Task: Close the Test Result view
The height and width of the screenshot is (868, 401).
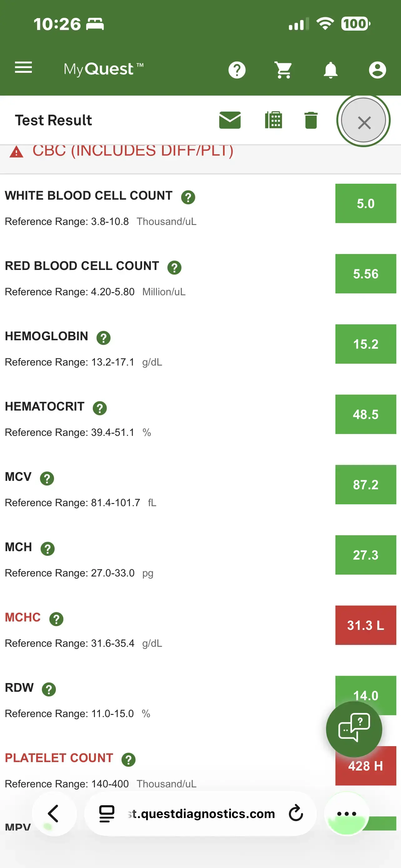Action: point(364,121)
